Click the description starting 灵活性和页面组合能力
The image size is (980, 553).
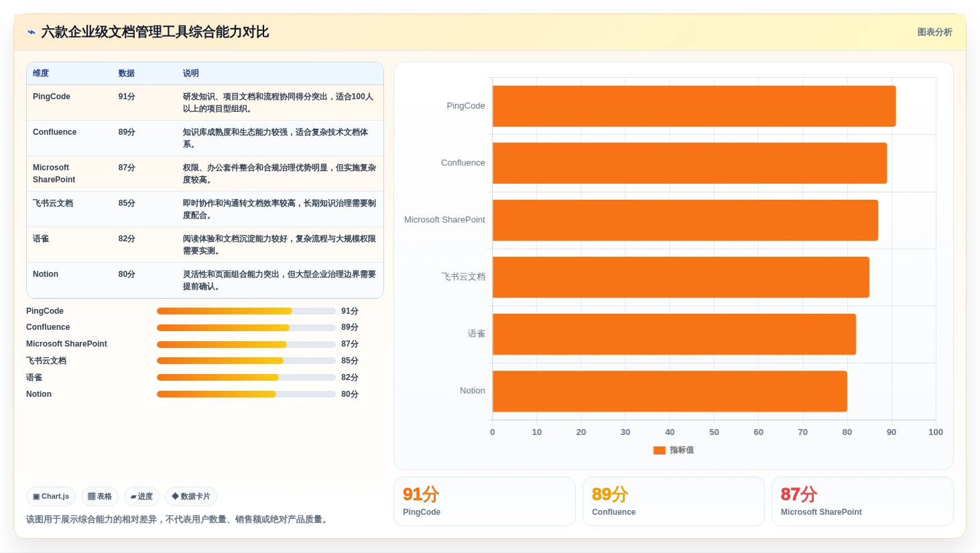click(280, 280)
